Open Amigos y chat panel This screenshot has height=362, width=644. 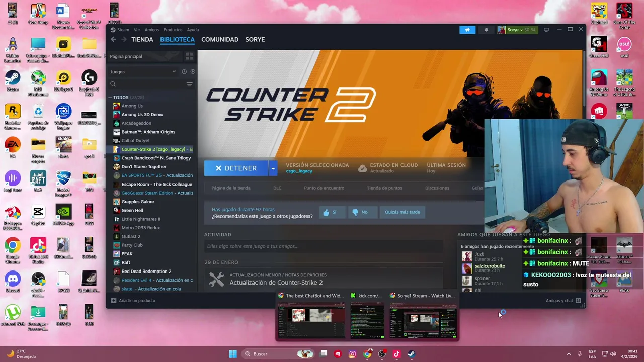coord(563,301)
